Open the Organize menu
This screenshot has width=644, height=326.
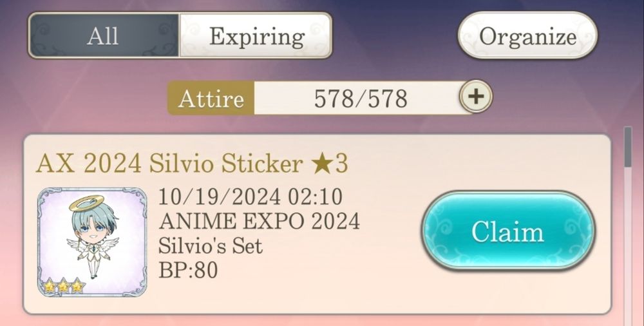(x=528, y=35)
